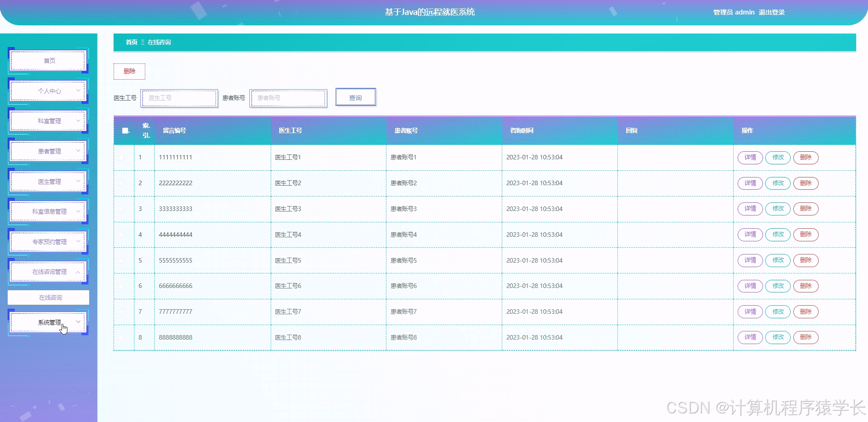The height and width of the screenshot is (422, 868).
Task: Open 详情 for row 4444444444
Action: (750, 235)
